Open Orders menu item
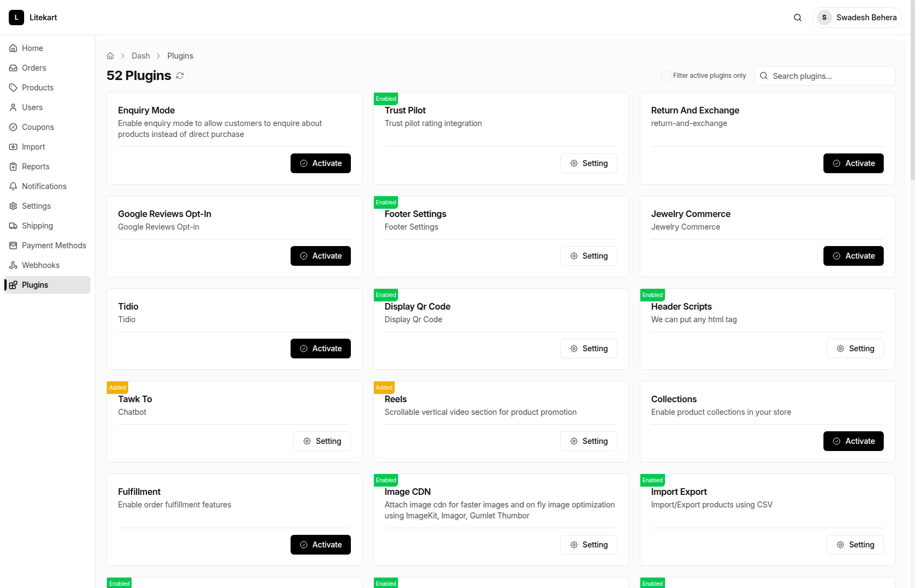This screenshot has height=588, width=915. (x=47, y=68)
